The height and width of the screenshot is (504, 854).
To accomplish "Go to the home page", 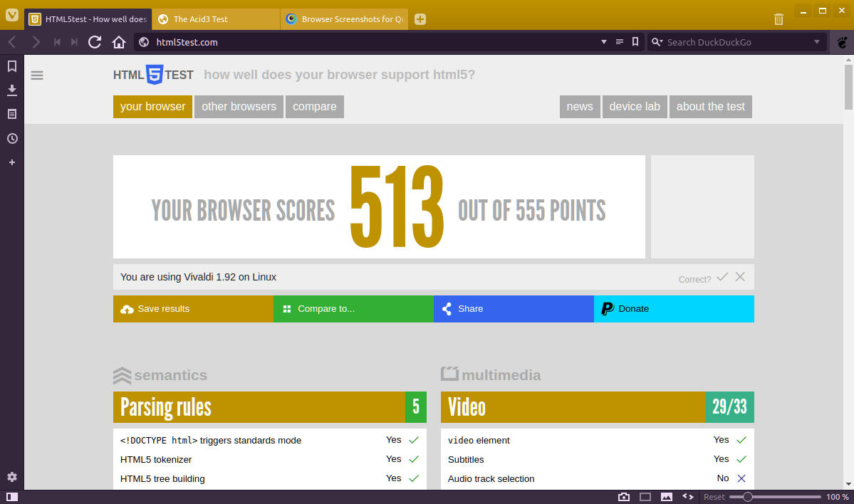I will point(119,42).
